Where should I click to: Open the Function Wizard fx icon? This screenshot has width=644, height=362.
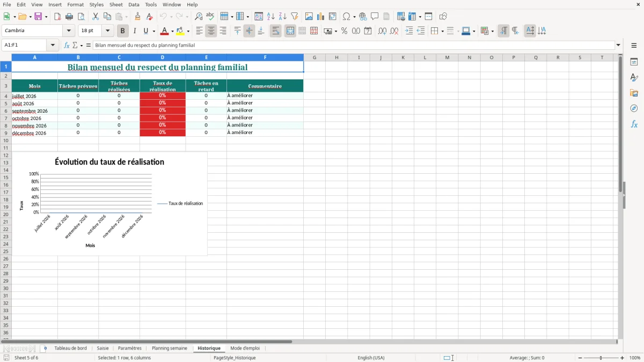(67, 46)
